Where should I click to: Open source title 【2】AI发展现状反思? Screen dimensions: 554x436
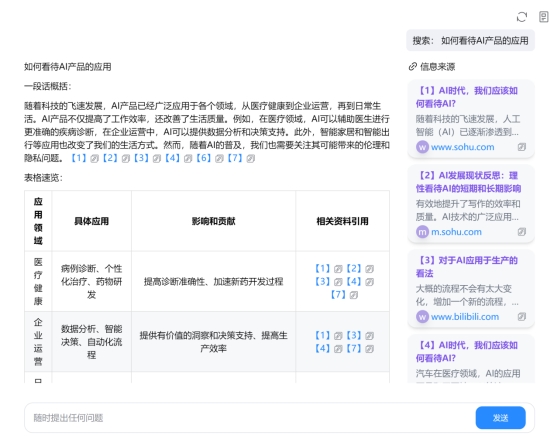pyautogui.click(x=468, y=182)
